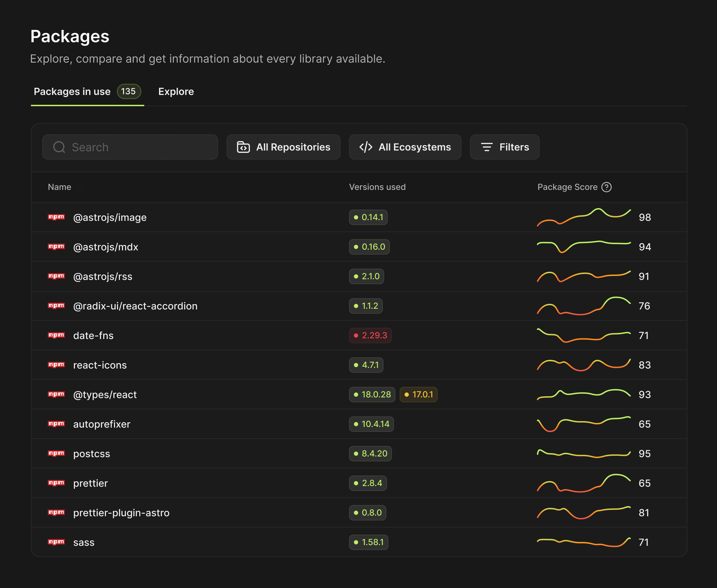Open the prettier-plugin-astro package
717x588 pixels.
(121, 513)
